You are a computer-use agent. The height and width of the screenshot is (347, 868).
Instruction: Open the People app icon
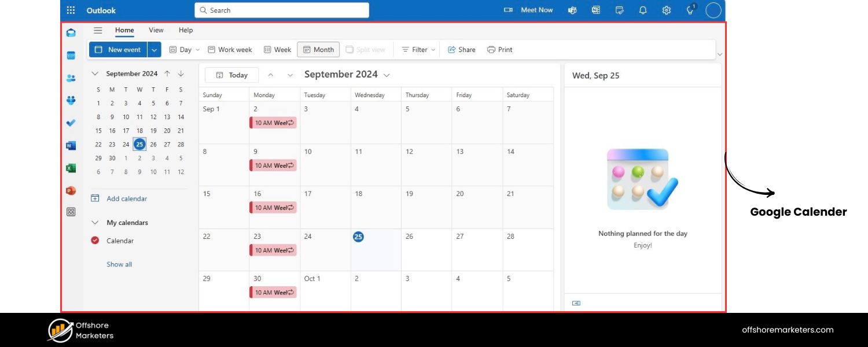point(71,78)
